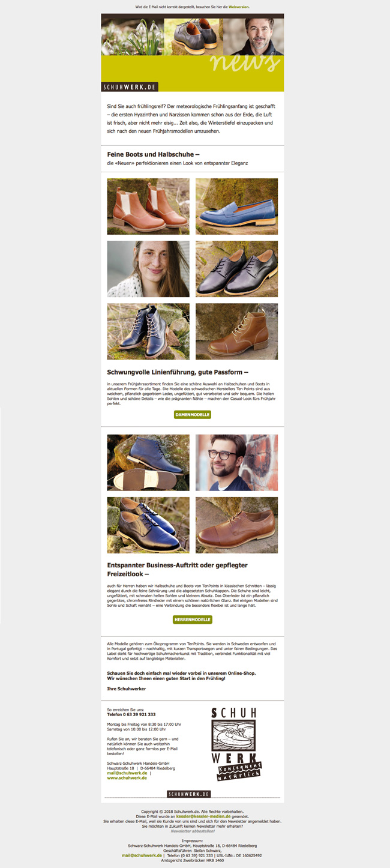Open the blue and black oxford shoes photo
The width and height of the screenshot is (390, 868).
148,525
